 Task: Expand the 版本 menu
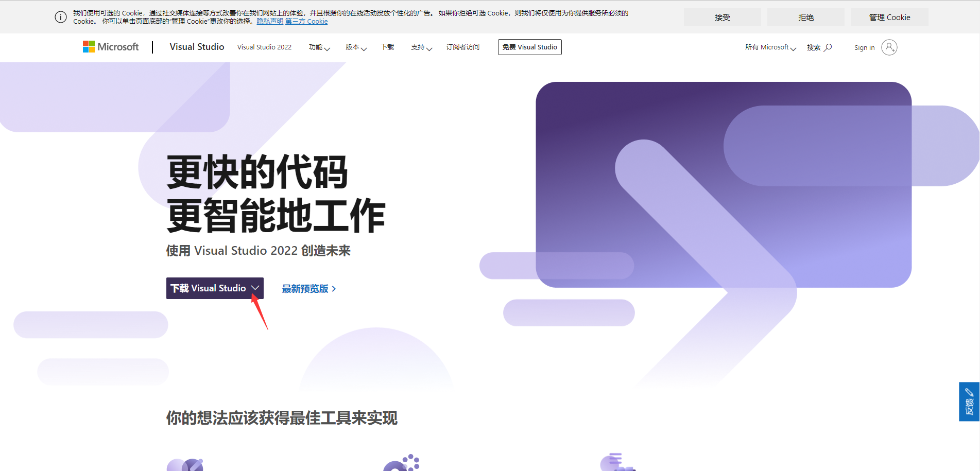click(x=356, y=47)
